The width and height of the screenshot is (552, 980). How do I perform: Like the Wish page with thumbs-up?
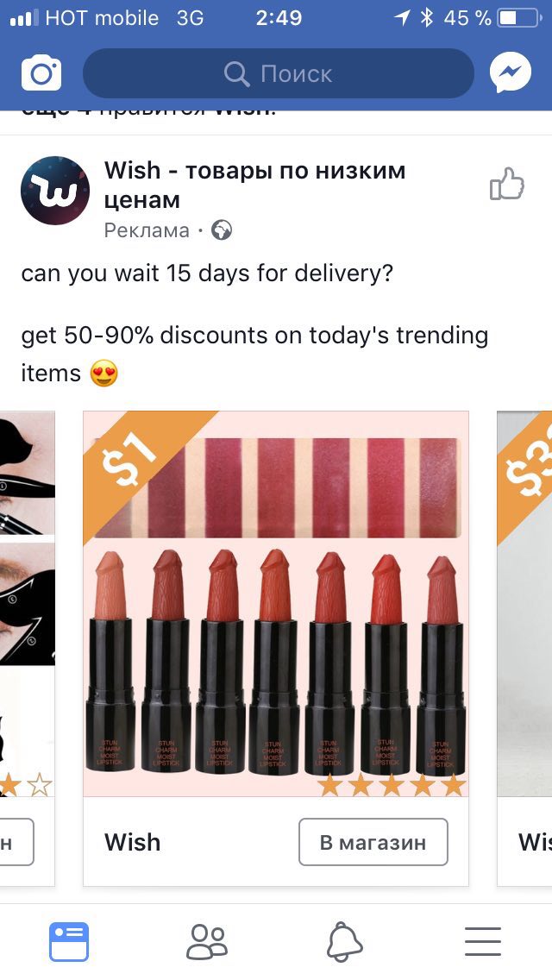507,184
